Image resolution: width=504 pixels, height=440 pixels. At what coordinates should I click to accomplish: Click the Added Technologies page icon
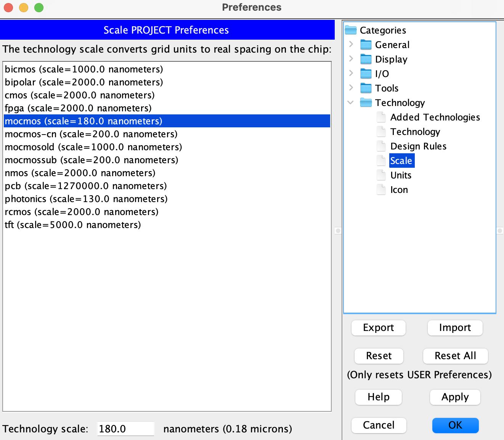tap(381, 117)
